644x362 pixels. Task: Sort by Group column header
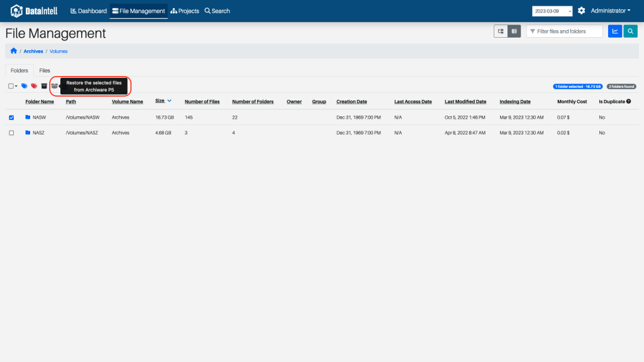319,102
